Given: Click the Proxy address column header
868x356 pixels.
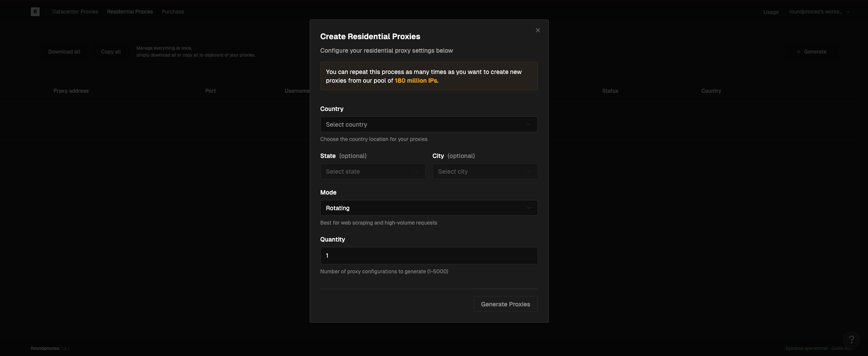Looking at the screenshot, I should tap(71, 91).
